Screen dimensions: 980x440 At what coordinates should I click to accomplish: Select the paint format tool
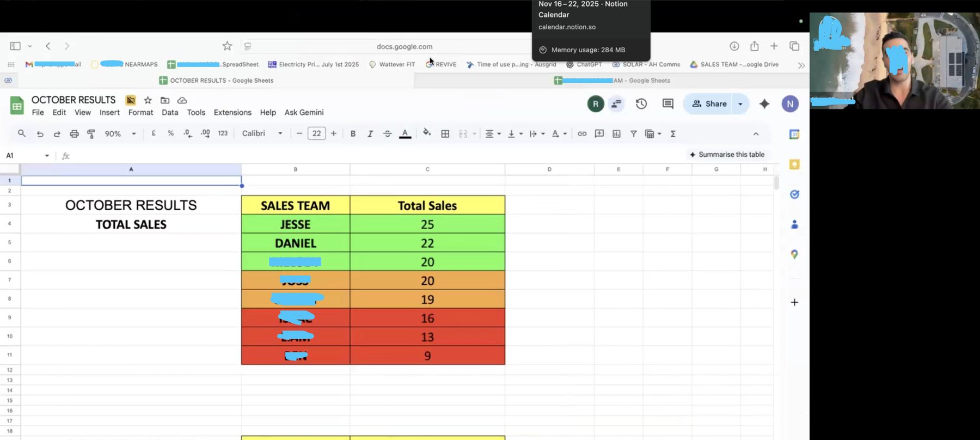[x=91, y=134]
